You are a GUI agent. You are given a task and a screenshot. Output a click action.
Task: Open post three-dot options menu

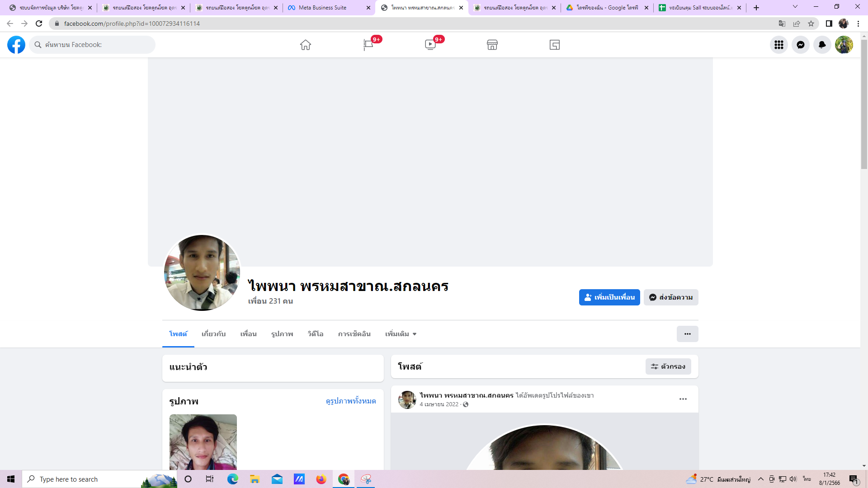tap(683, 399)
